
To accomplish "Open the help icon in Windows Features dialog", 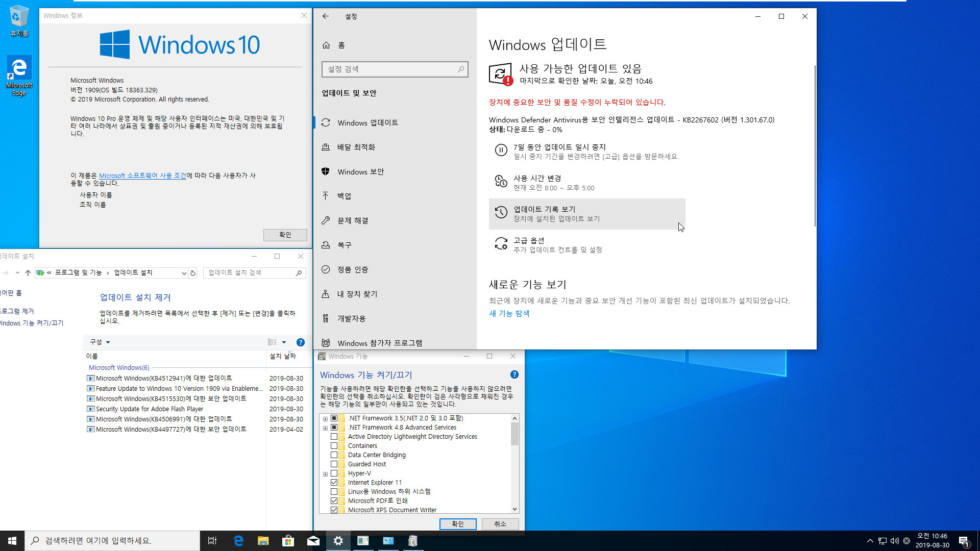I will (514, 374).
